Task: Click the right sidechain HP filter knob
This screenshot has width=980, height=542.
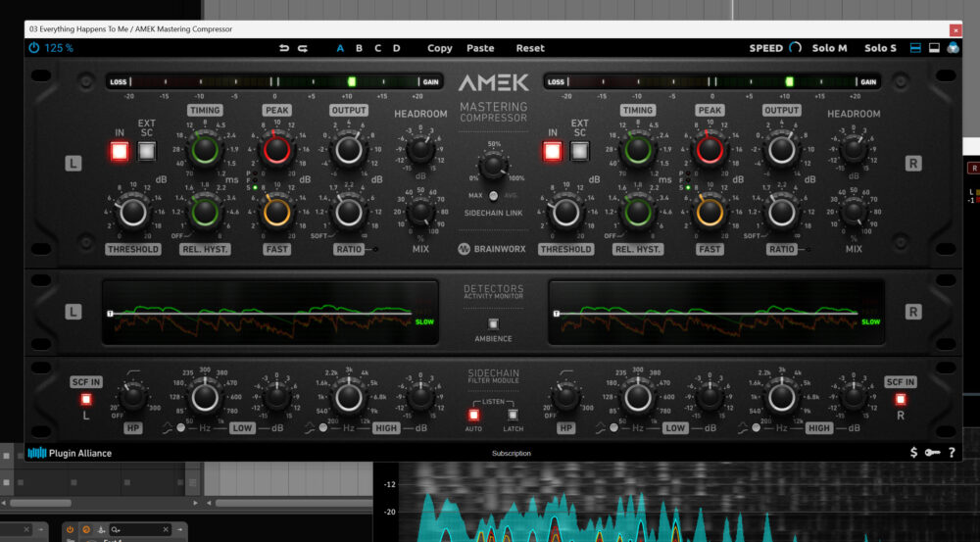Action: click(x=565, y=397)
